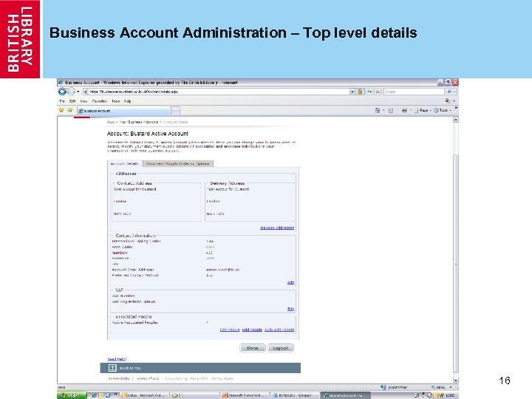
Task: Click the Delivery Address London text
Action: coord(213,201)
